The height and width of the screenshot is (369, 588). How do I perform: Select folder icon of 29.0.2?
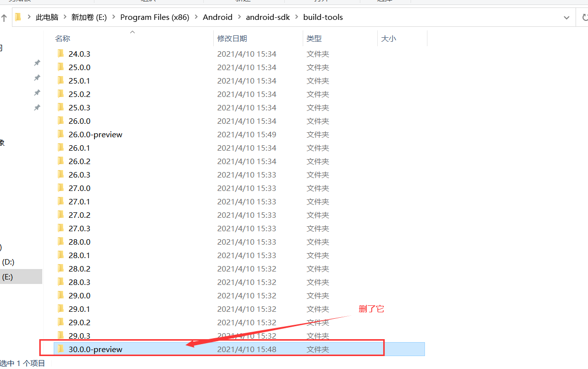pos(61,322)
